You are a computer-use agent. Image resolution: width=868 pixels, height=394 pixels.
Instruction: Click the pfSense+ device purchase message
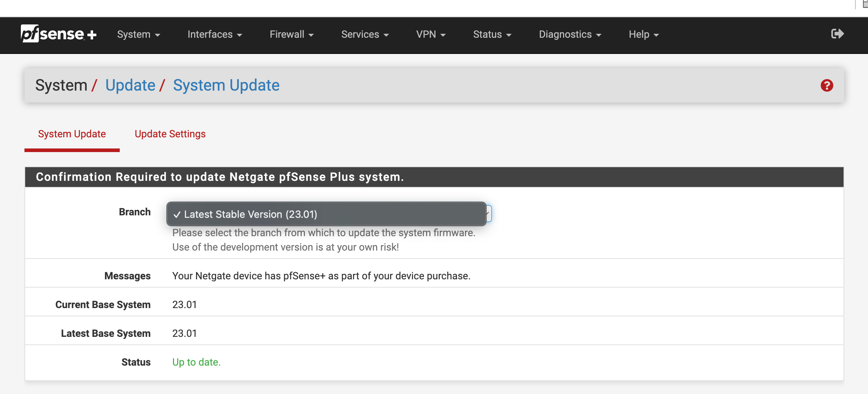tap(321, 276)
